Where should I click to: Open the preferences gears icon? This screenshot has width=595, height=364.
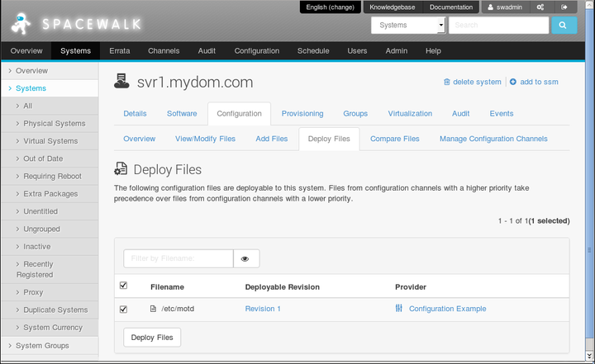(x=540, y=7)
